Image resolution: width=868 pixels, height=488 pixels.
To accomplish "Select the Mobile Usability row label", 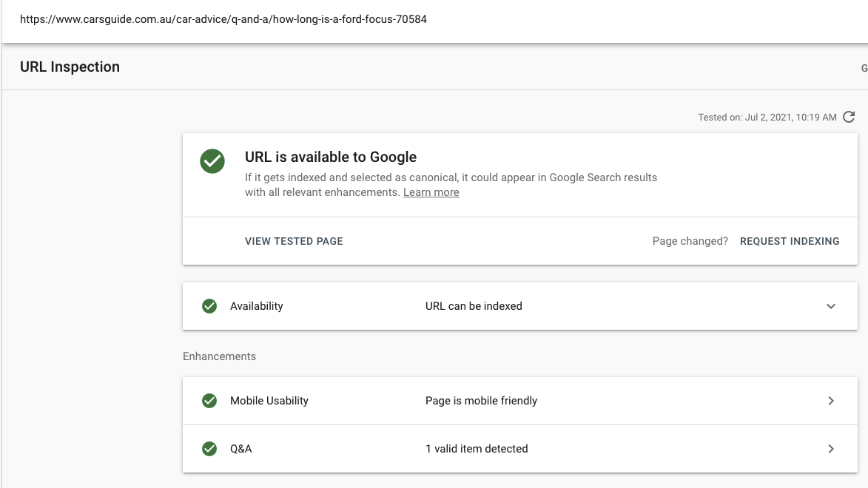I will [269, 401].
